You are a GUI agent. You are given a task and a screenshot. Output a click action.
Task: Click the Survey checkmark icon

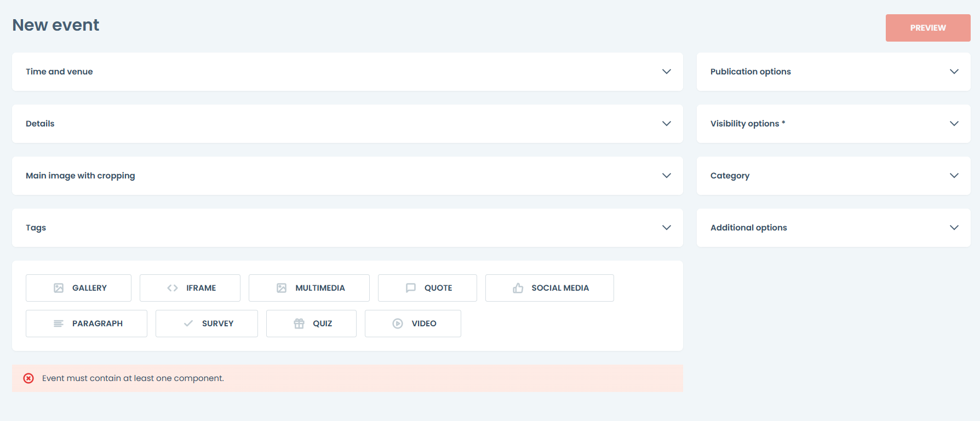tap(188, 324)
